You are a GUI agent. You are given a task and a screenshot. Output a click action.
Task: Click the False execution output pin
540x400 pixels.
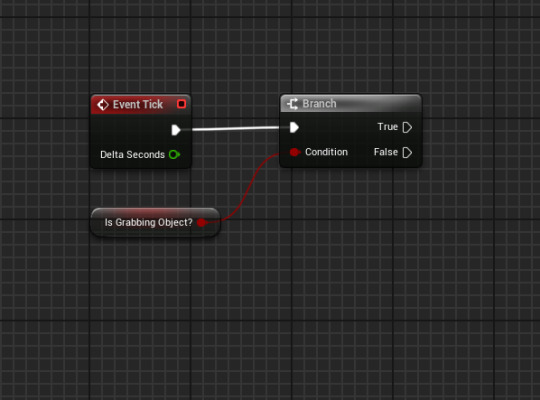coord(407,152)
